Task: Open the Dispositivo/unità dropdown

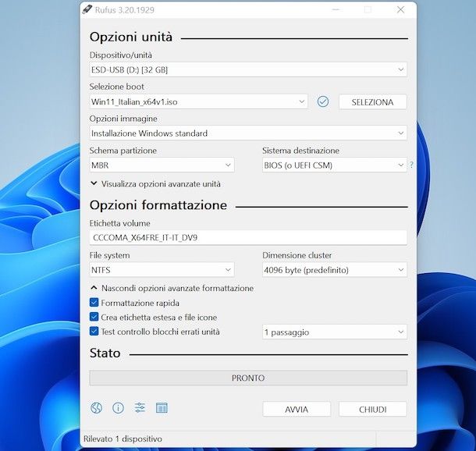Action: pyautogui.click(x=248, y=69)
